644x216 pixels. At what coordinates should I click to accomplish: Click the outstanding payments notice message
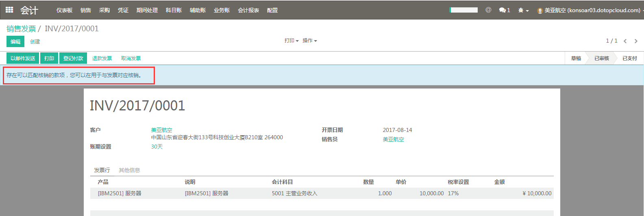pyautogui.click(x=74, y=75)
